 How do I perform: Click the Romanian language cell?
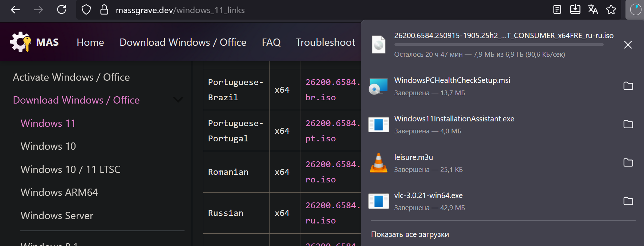pyautogui.click(x=236, y=172)
